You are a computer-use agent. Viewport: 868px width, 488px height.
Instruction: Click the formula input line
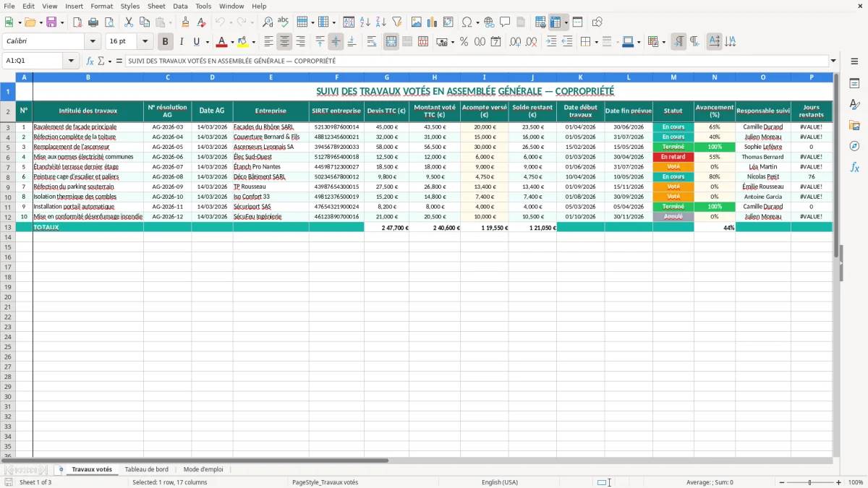pos(477,61)
